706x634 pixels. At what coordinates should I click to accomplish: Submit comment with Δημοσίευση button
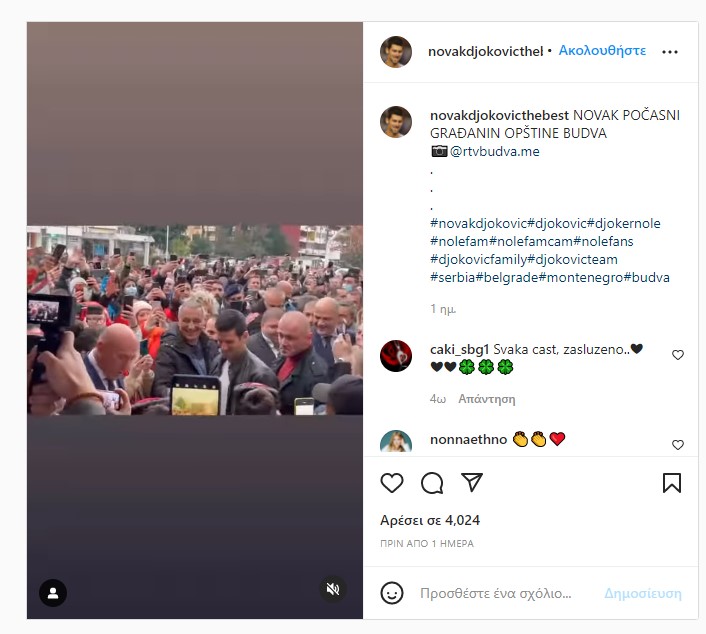[x=643, y=593]
